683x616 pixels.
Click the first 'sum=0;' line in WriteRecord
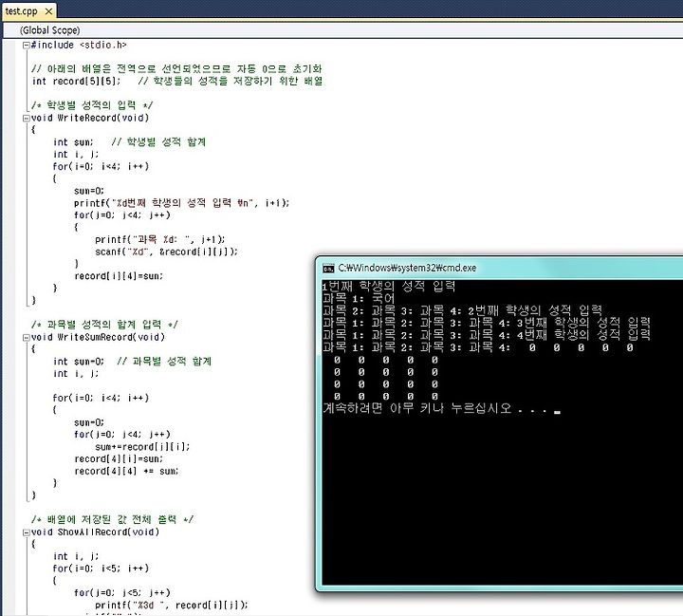pyautogui.click(x=89, y=191)
